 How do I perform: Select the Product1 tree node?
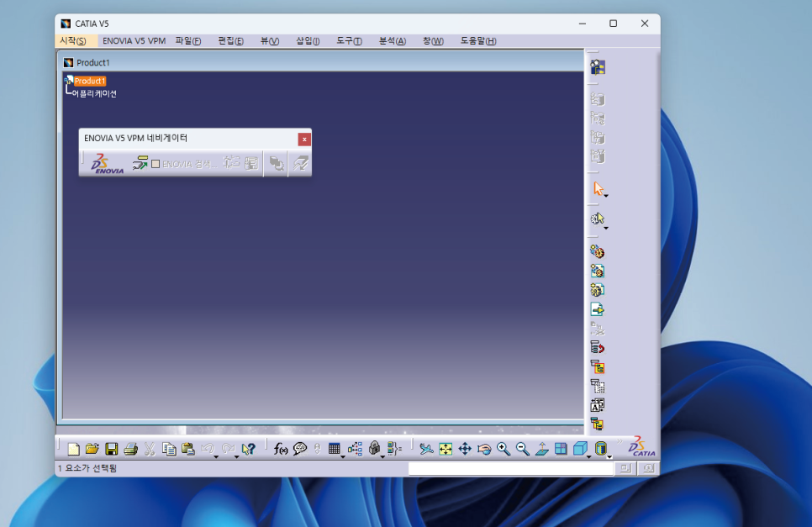90,81
